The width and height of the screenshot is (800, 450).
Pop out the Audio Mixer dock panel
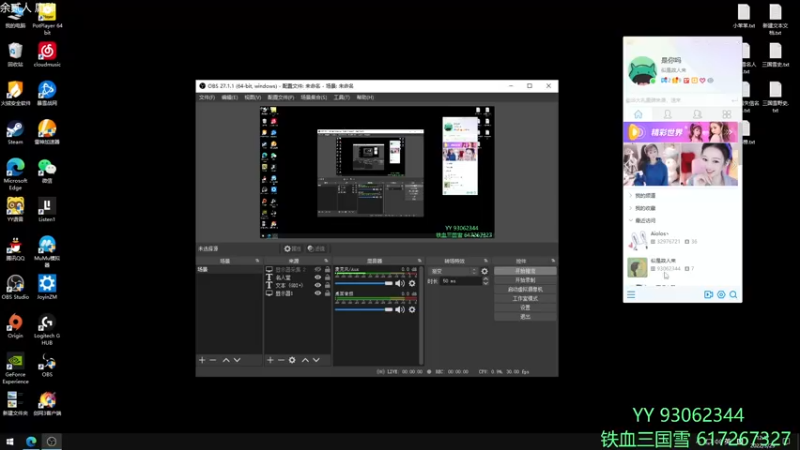click(420, 261)
